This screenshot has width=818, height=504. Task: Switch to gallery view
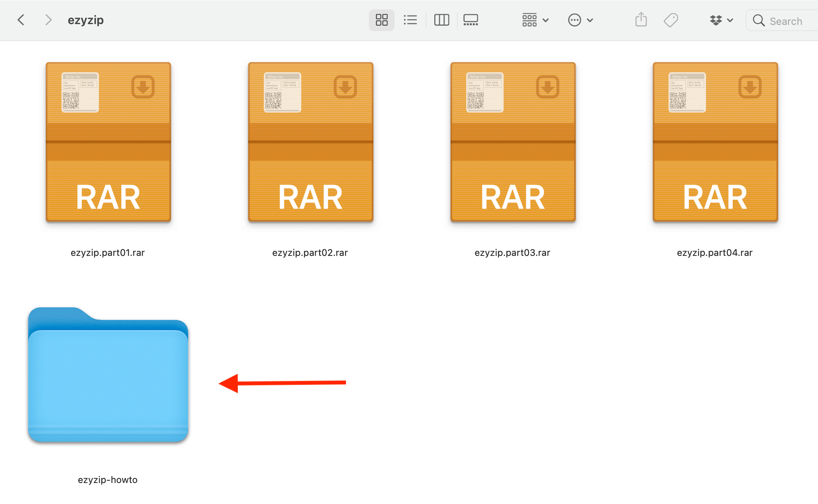[470, 20]
